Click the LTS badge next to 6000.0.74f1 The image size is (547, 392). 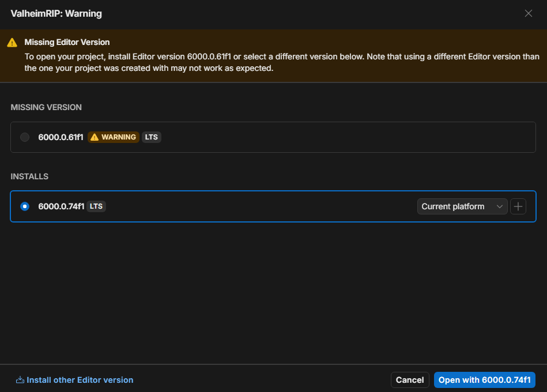point(96,206)
